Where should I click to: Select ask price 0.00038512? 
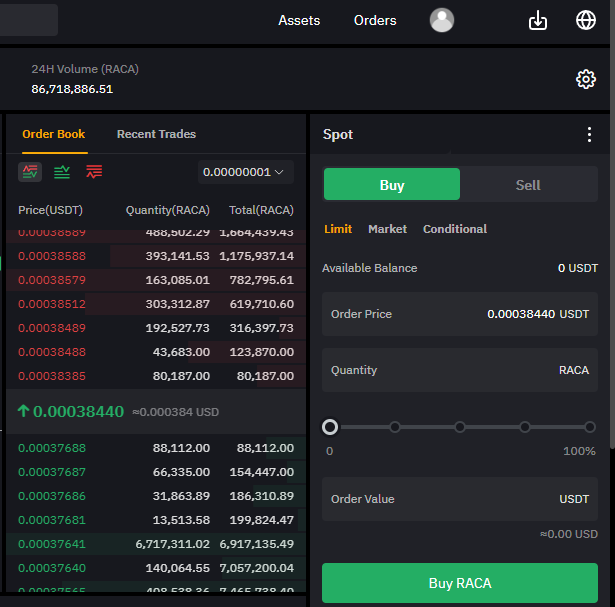point(52,304)
